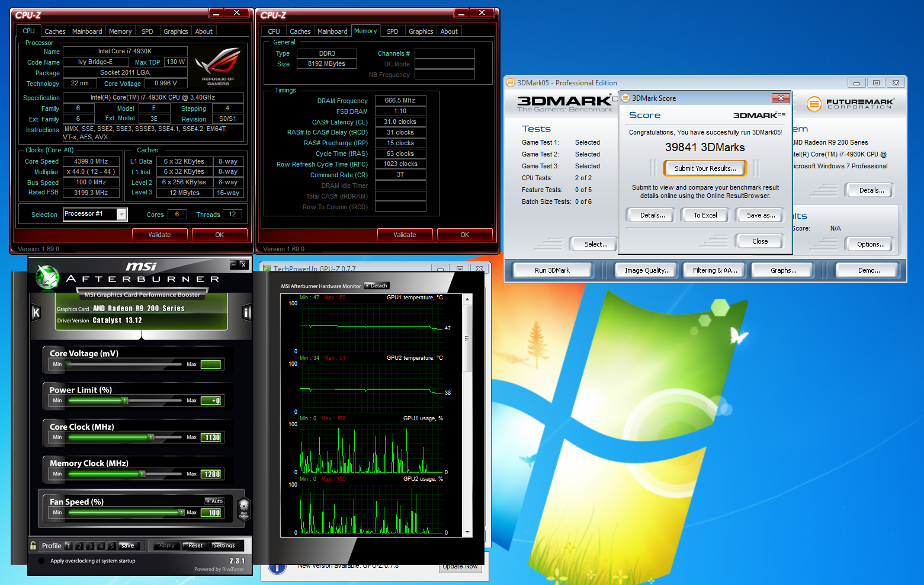Select Afterburner profile slot 2
The height and width of the screenshot is (585, 924).
[x=79, y=546]
